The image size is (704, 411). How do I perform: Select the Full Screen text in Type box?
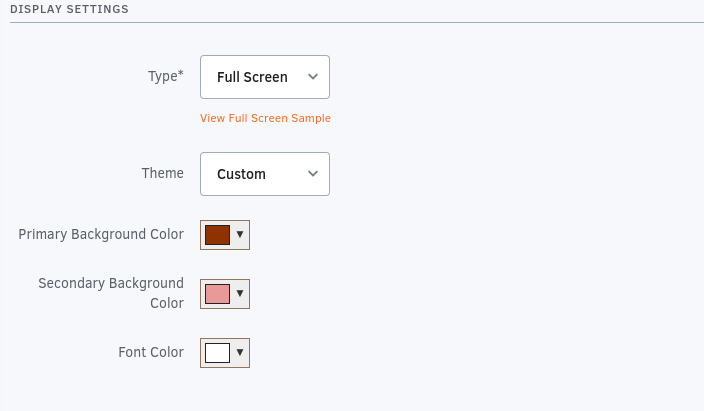(x=252, y=77)
